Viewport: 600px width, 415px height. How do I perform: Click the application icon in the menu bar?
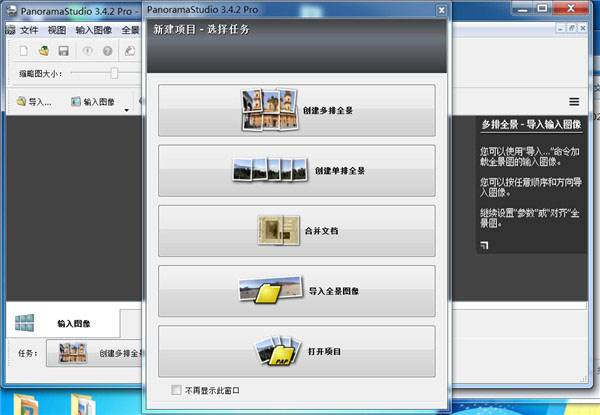(x=10, y=30)
